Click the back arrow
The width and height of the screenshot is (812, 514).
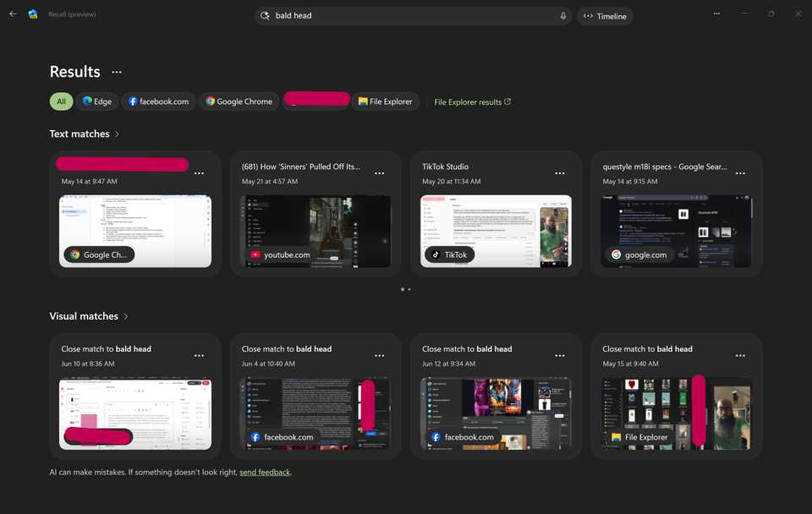click(x=12, y=14)
